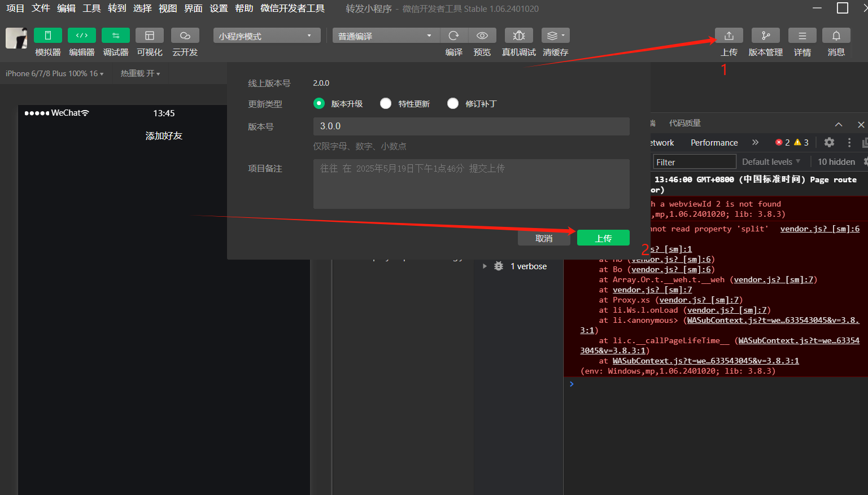Start Real Device Debugging (真机调试)
Viewport: 868px width, 495px height.
pos(518,36)
